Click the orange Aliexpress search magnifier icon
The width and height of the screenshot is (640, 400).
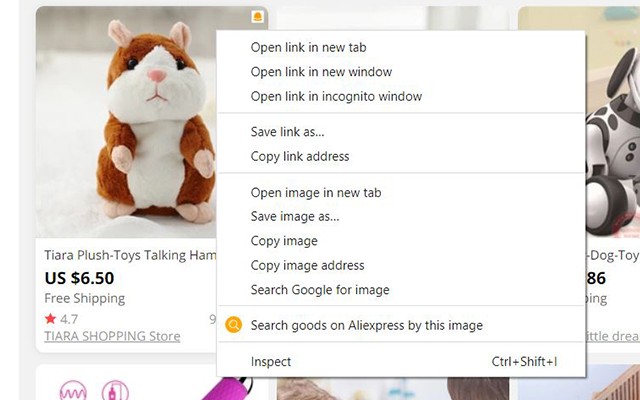pyautogui.click(x=234, y=325)
